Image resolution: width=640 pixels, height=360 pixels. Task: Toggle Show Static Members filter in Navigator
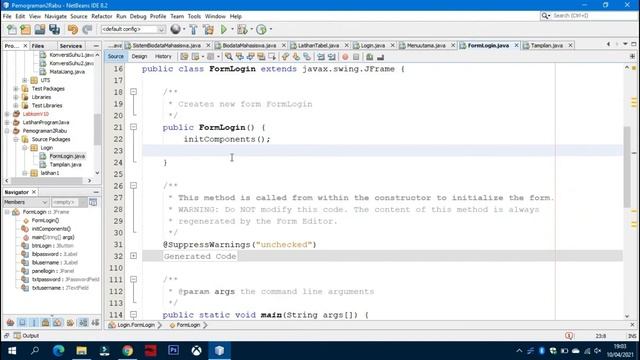[34, 322]
